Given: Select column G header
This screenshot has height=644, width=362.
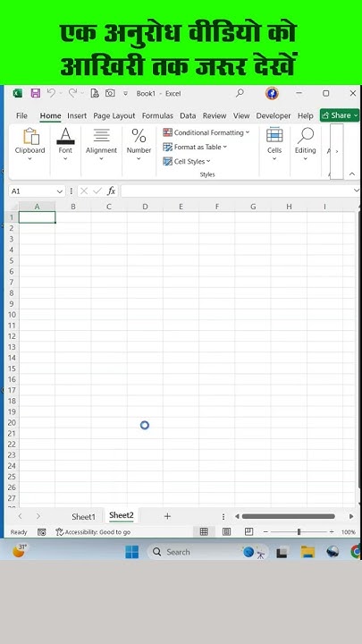Looking at the screenshot, I should [x=253, y=207].
